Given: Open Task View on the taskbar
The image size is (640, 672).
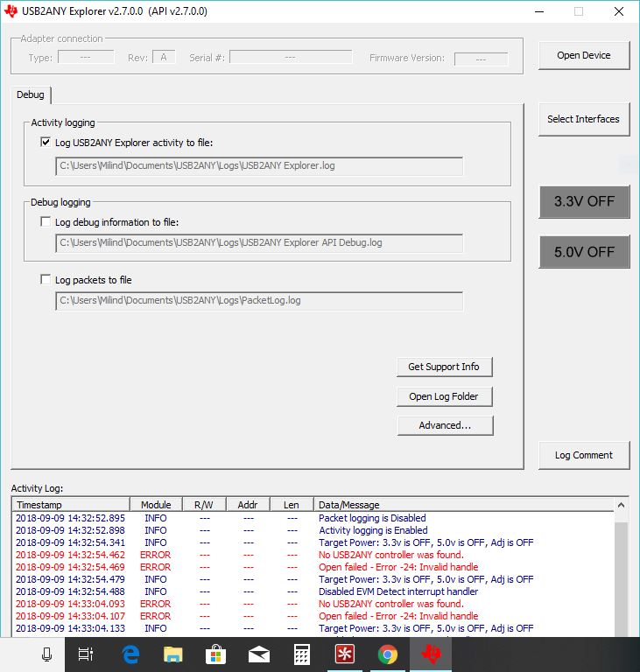Looking at the screenshot, I should pyautogui.click(x=85, y=654).
